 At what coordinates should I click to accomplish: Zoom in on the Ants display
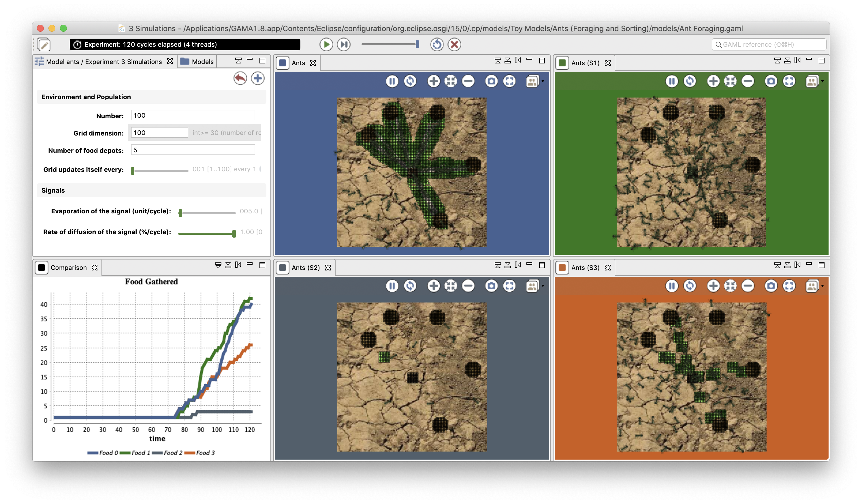(434, 81)
